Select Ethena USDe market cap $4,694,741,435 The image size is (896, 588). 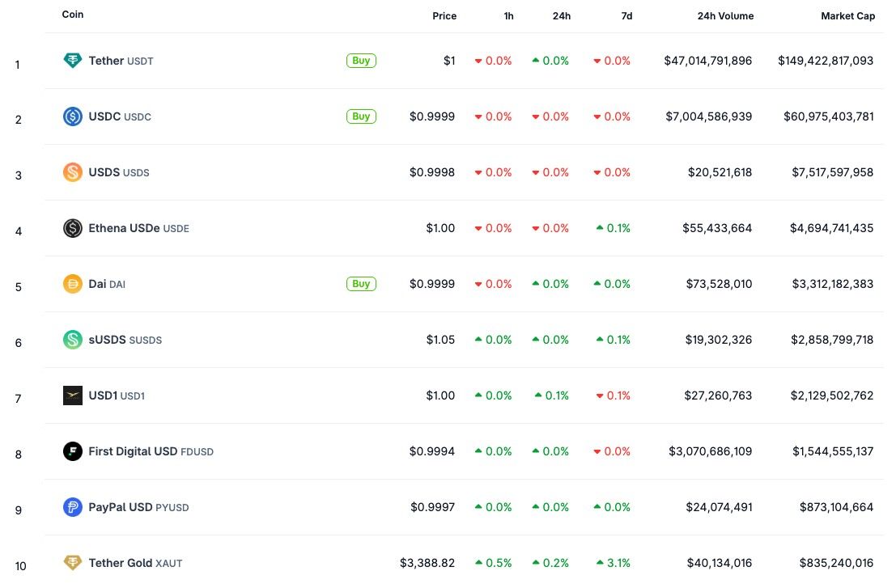pyautogui.click(x=831, y=228)
